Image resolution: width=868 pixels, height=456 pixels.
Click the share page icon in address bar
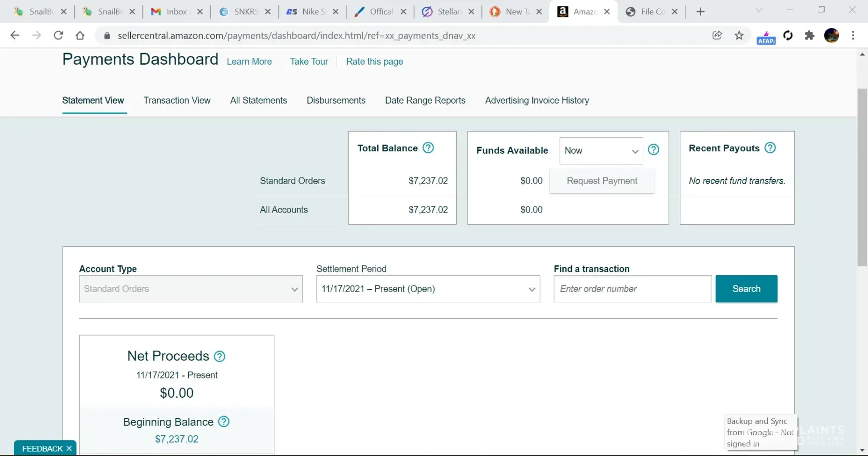pos(717,36)
